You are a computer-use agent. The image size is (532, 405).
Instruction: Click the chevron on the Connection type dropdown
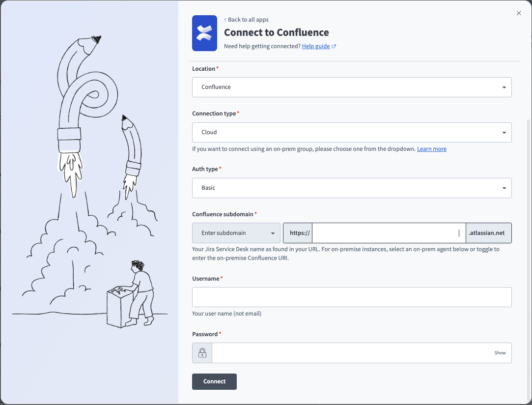[x=504, y=132]
